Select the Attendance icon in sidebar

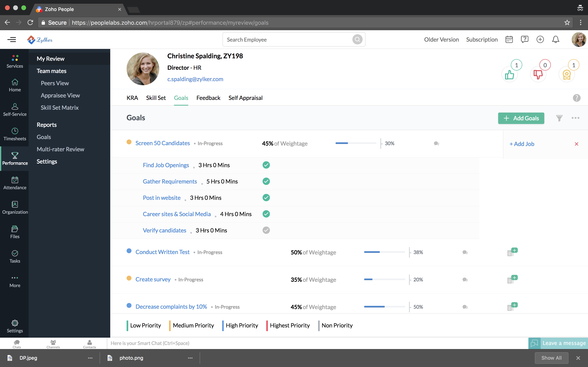(14, 183)
